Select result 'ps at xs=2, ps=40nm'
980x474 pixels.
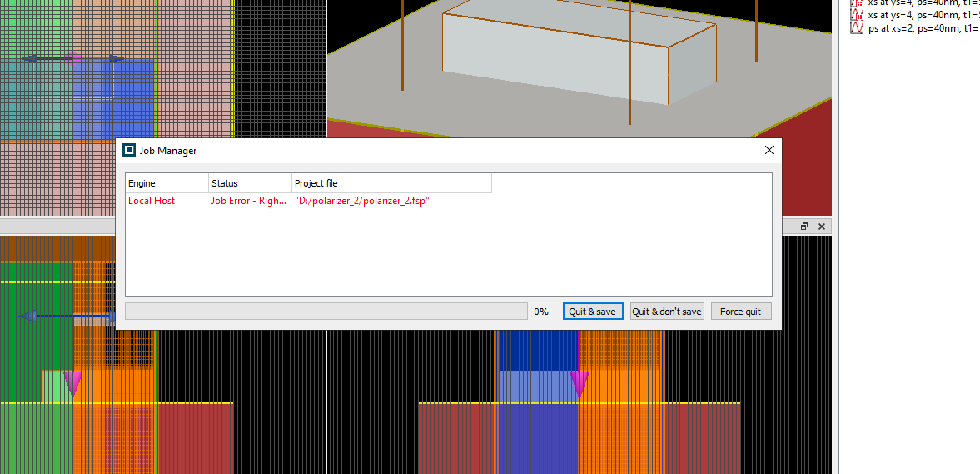914,29
